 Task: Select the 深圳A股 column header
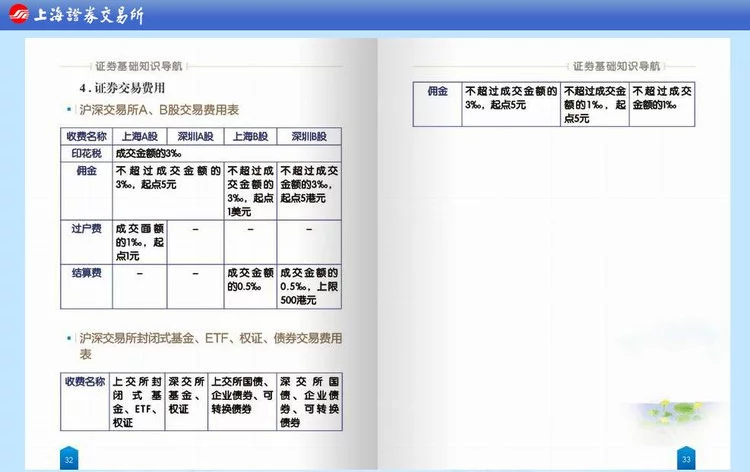(196, 136)
